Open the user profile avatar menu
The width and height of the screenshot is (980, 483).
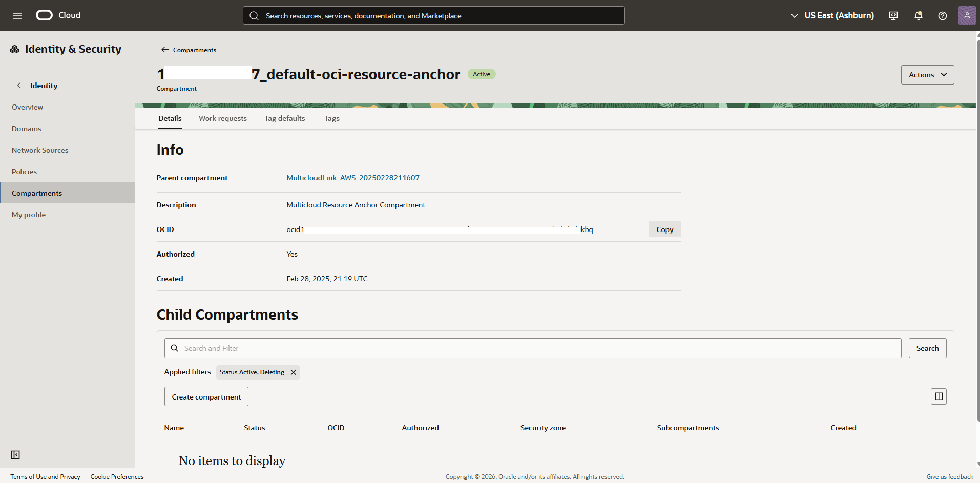967,15
